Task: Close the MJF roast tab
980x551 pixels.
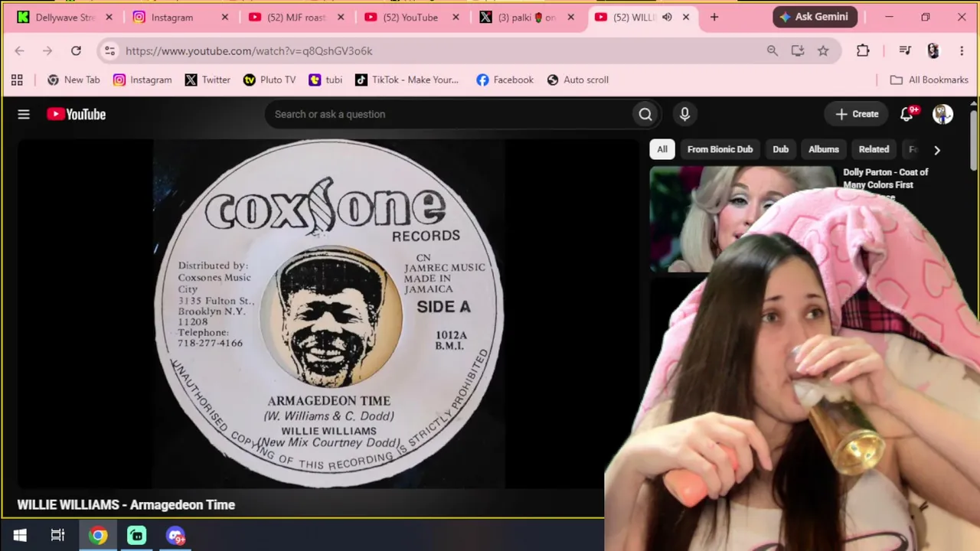Action: coord(341,17)
